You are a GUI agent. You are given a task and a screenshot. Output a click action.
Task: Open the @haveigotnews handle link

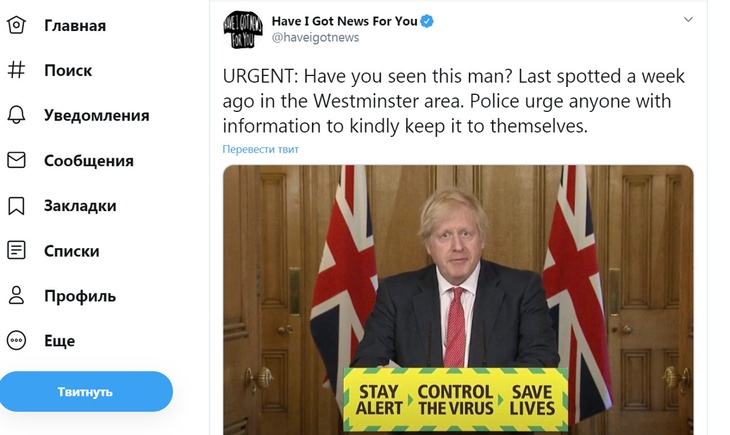coord(315,38)
